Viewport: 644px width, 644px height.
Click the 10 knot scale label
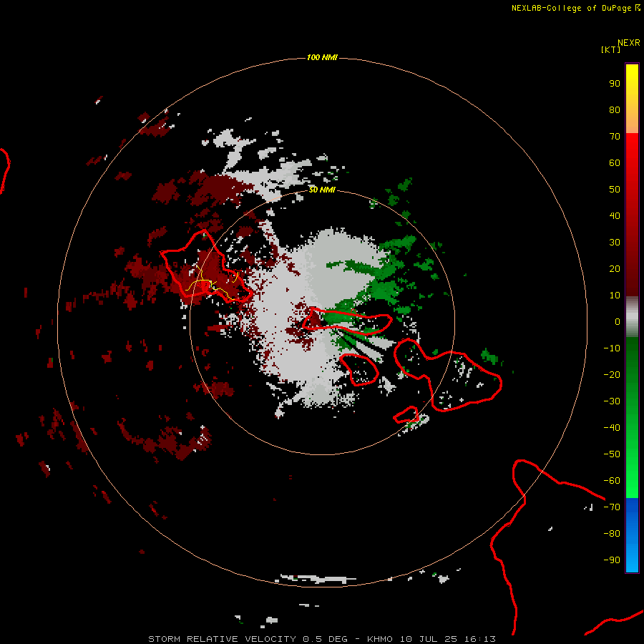tap(615, 296)
